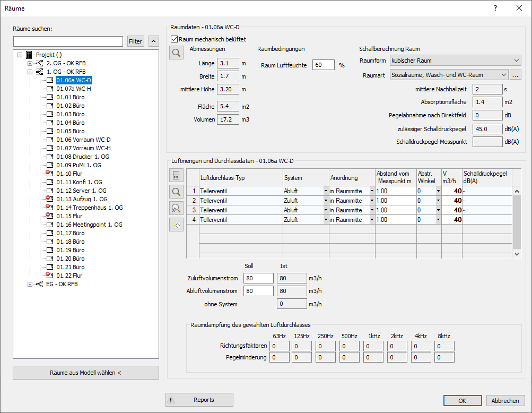Click the Projekt building icon in tree
Screen dimensions: 532x413
29,55
